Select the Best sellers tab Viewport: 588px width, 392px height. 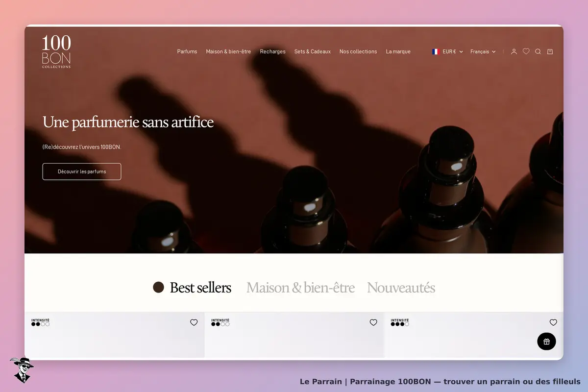coord(200,288)
